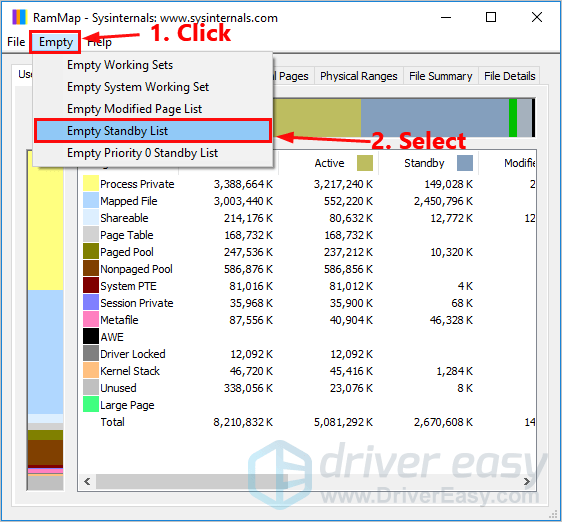Open the File menu

[16, 42]
